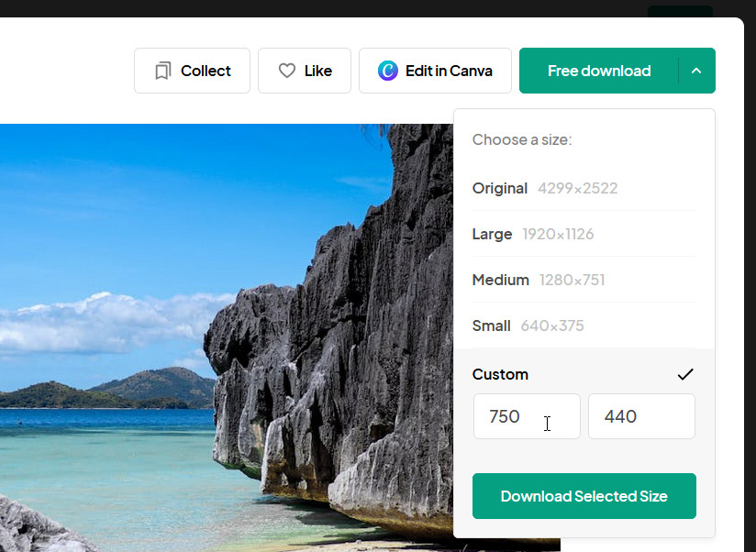Click the Canva logo icon
756x552 pixels.
pos(388,71)
